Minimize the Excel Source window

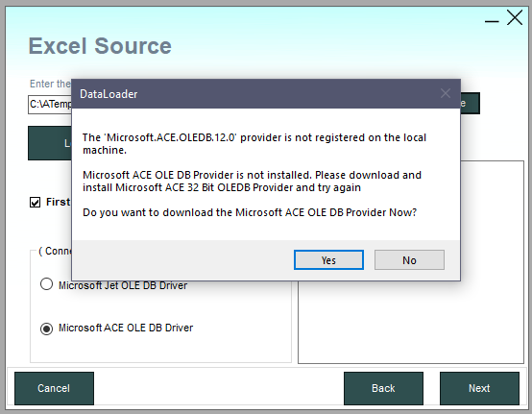click(492, 21)
